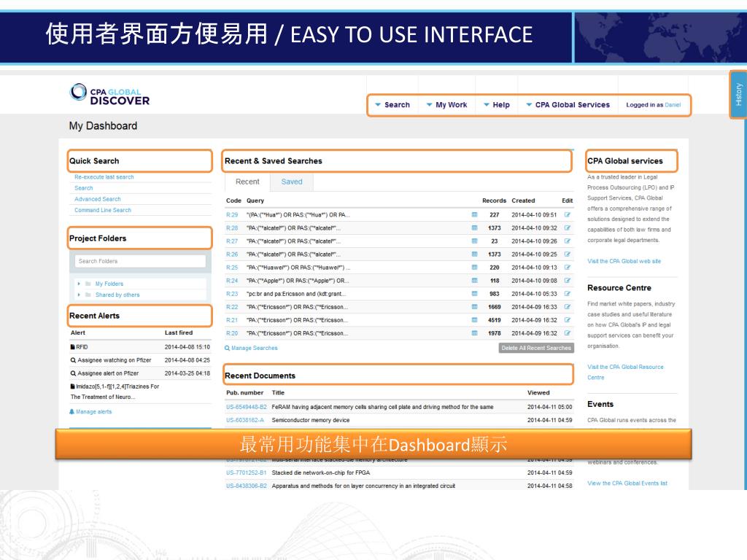Click the edit icon for search R:26
Screen dimensions: 747x560
[568, 254]
